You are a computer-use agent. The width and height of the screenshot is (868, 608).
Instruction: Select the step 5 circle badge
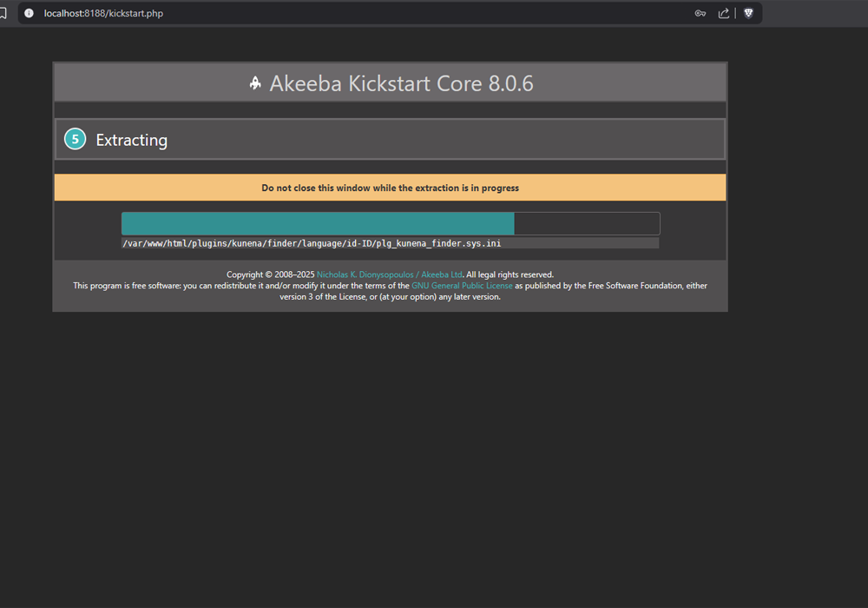tap(74, 138)
